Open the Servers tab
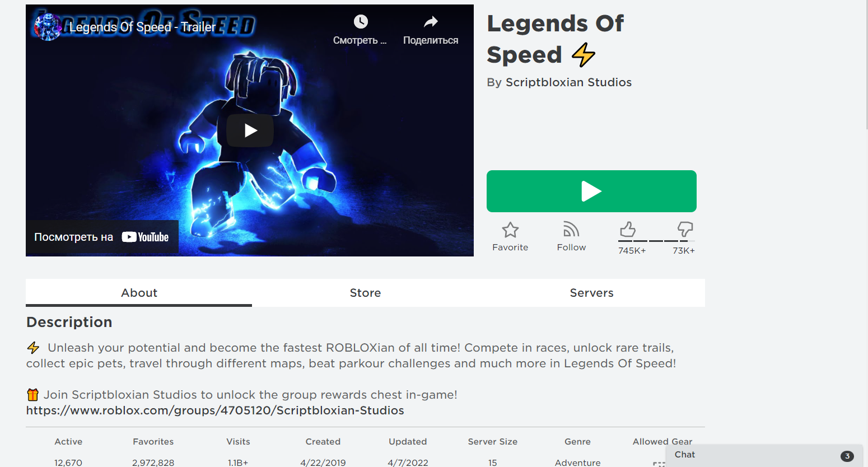The height and width of the screenshot is (467, 868). [x=591, y=293]
